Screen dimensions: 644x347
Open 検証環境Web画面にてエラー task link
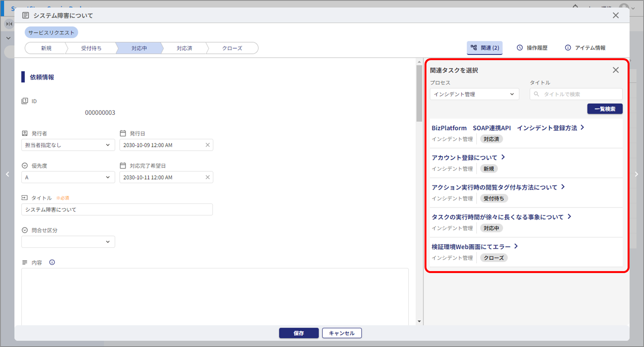(471, 247)
